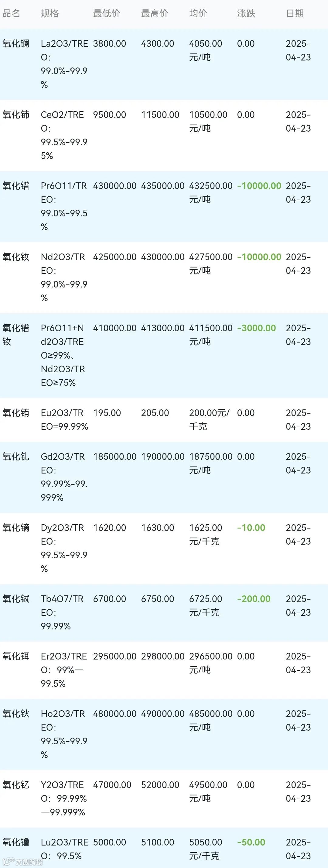Click the 氧化铕 average price 200.00元/千克
Image resolution: width=328 pixels, height=868 pixels.
209,419
